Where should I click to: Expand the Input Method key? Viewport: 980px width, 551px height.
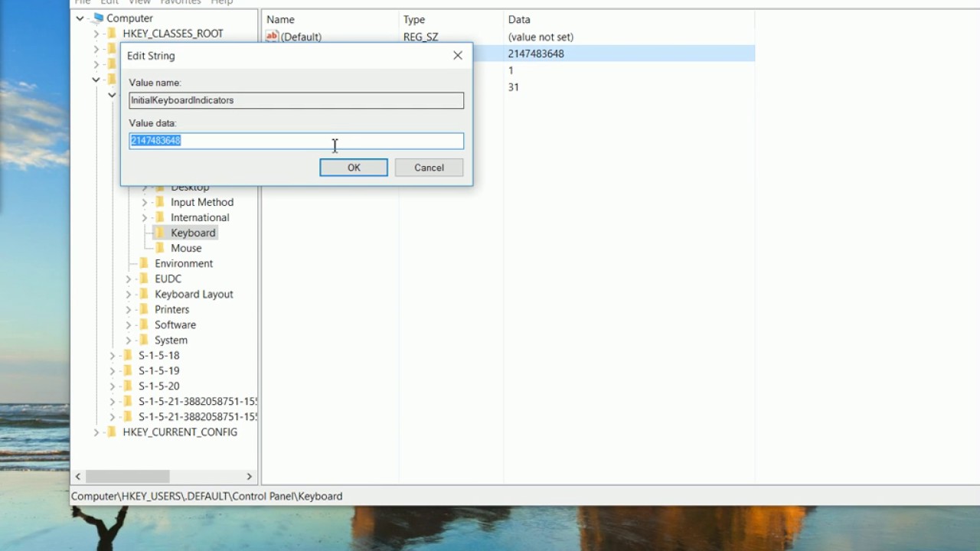[144, 202]
